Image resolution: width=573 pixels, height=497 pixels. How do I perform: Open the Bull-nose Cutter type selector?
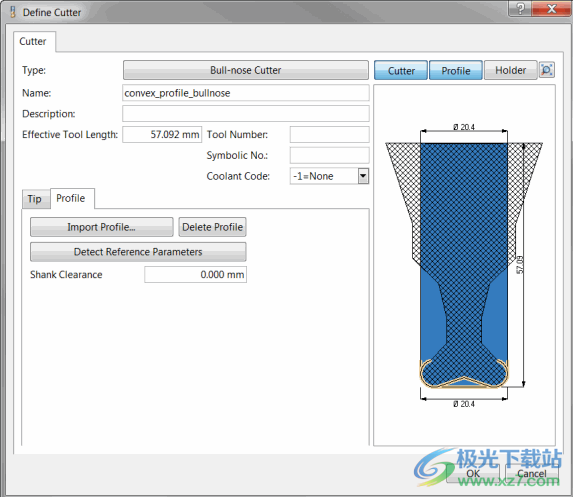[x=246, y=70]
